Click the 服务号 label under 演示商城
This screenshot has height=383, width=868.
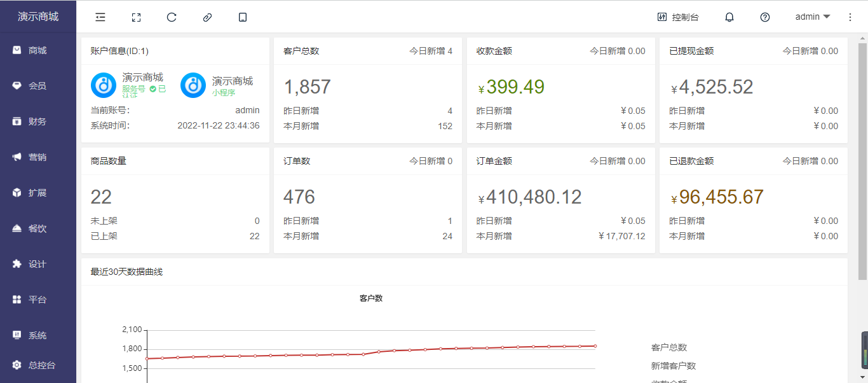pyautogui.click(x=133, y=89)
